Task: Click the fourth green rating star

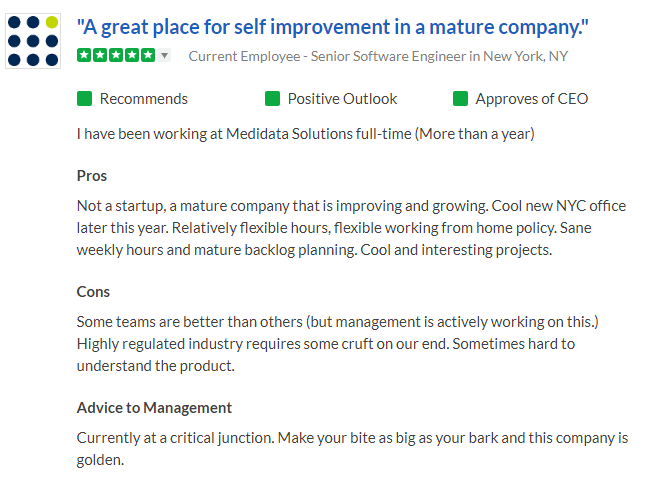Action: click(x=132, y=55)
